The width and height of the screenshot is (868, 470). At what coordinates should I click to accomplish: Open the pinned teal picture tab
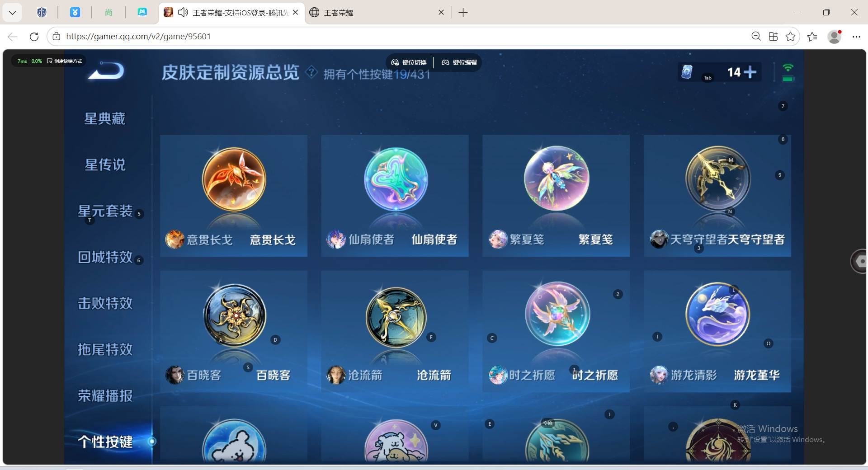pyautogui.click(x=142, y=13)
